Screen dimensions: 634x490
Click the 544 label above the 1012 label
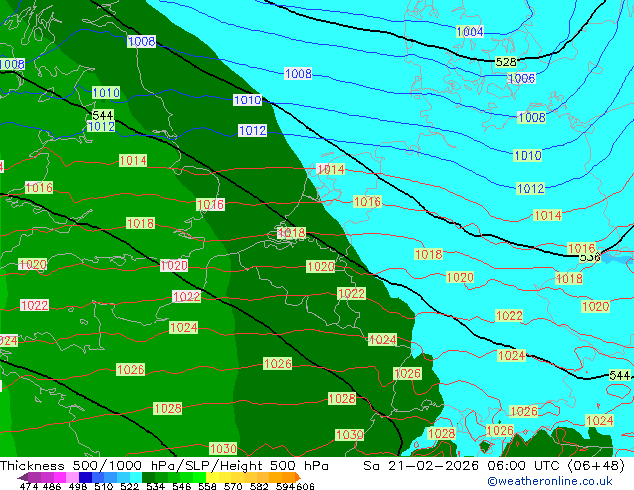103,115
